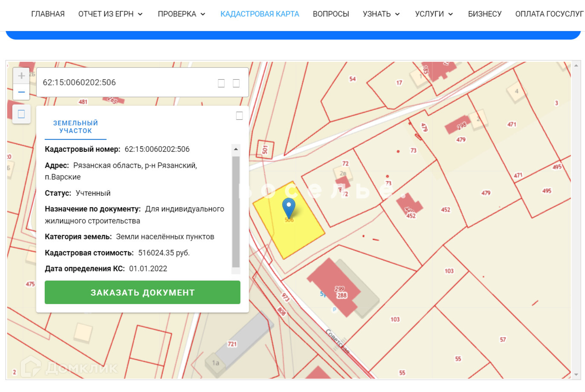The width and height of the screenshot is (585, 392).
Task: Click the last icon inside the search field
Action: 236,83
